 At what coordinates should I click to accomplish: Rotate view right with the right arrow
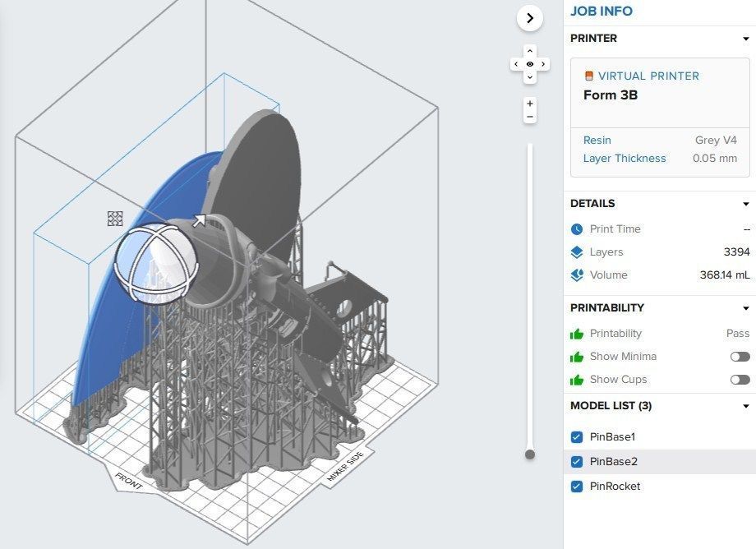coord(543,64)
